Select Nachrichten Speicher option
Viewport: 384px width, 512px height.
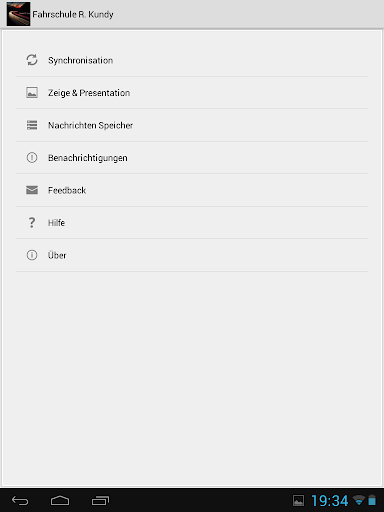[x=192, y=125]
